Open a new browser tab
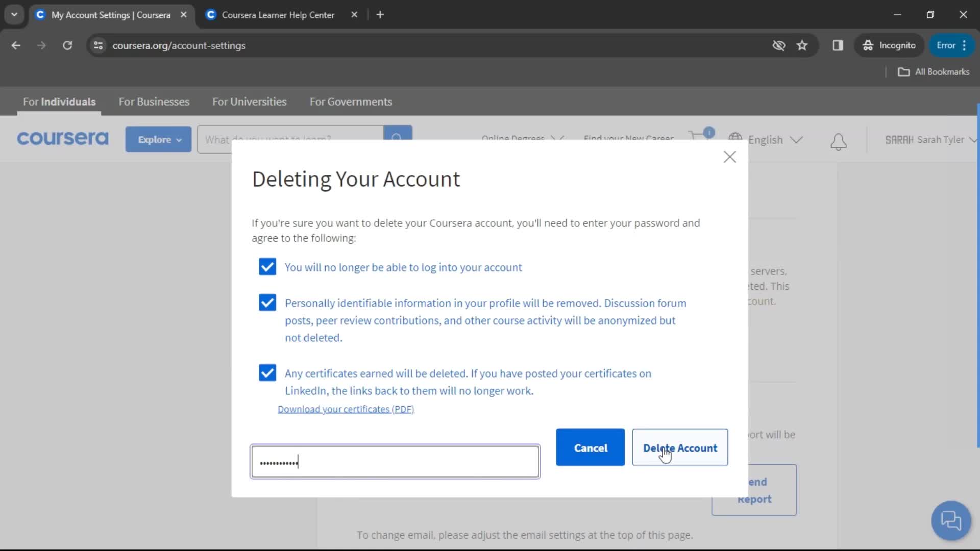 click(x=380, y=15)
